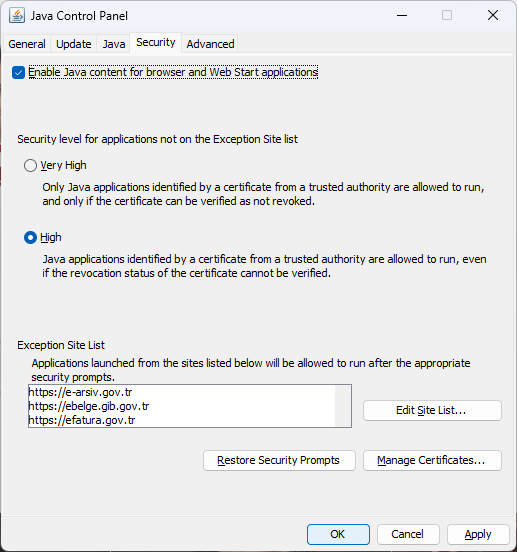Screen dimensions: 518x552
Task: Close the Java Control Panel window
Action: (493, 15)
